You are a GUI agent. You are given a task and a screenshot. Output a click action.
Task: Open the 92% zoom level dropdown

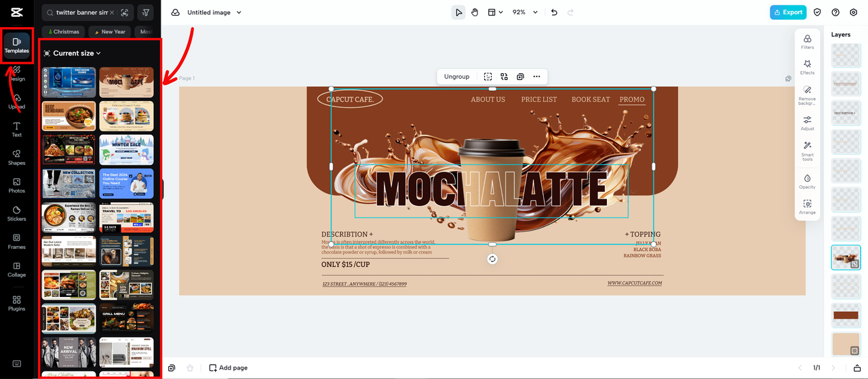coord(526,12)
